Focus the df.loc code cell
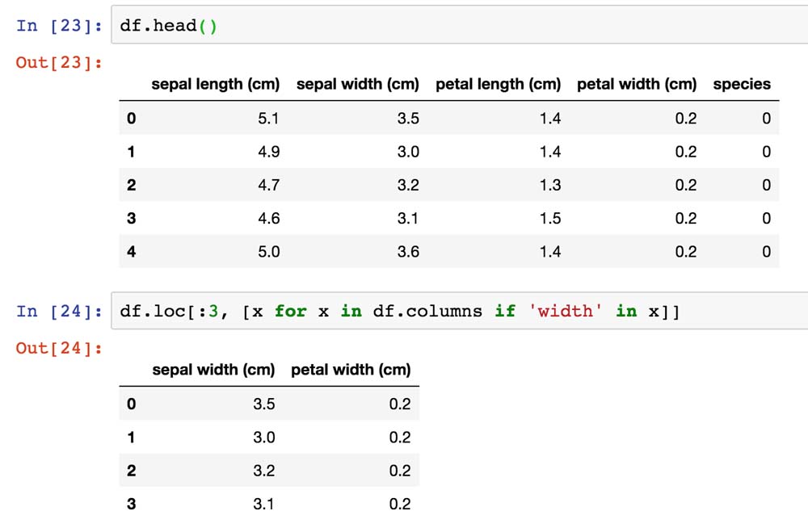 727,311
